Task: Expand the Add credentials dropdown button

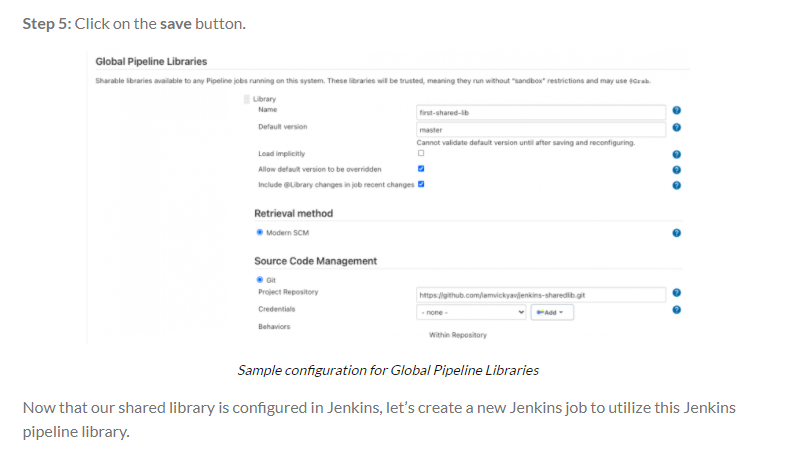Action: pyautogui.click(x=552, y=312)
